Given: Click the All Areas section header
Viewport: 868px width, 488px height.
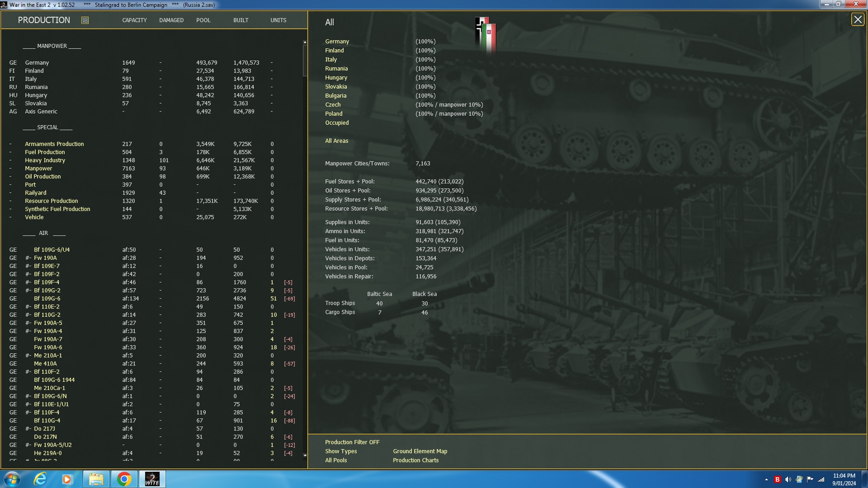Looking at the screenshot, I should coord(336,141).
